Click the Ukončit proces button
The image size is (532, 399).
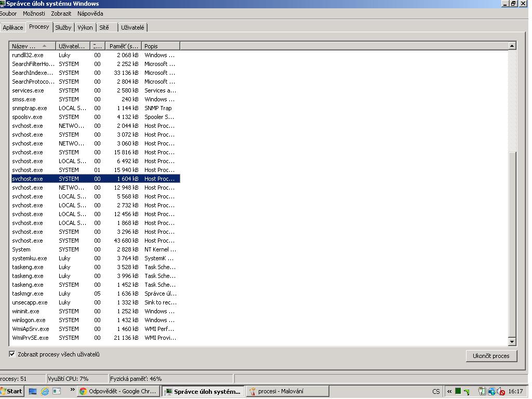click(x=491, y=356)
